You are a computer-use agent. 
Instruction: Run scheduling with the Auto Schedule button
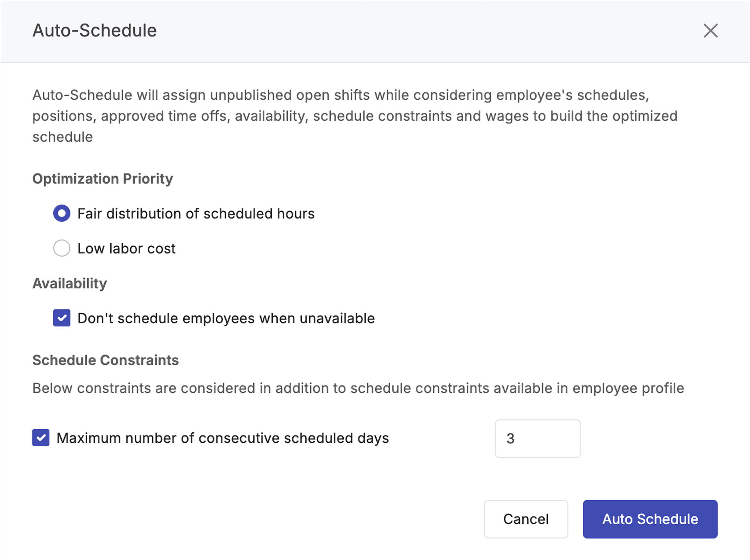(650, 519)
